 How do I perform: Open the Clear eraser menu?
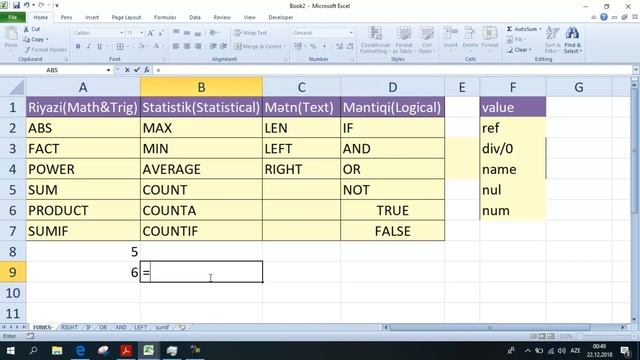point(519,50)
